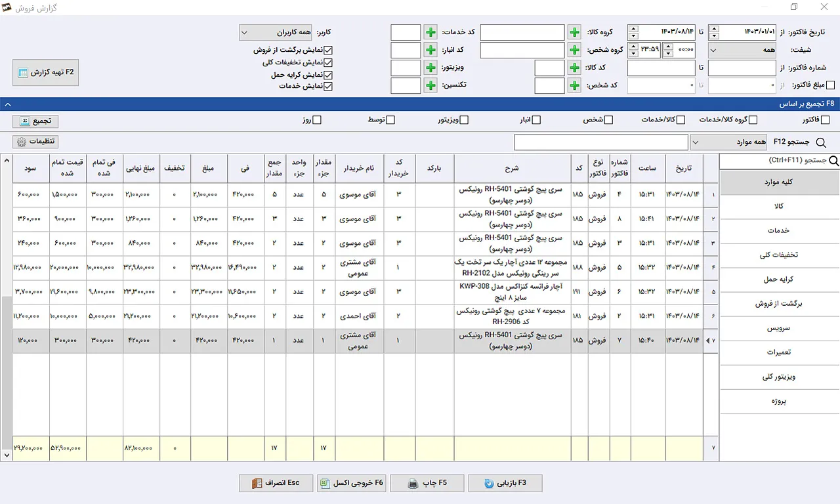The width and height of the screenshot is (840, 504).
Task: Toggle the نمایش کرایه حمل checkbox
Action: point(329,75)
